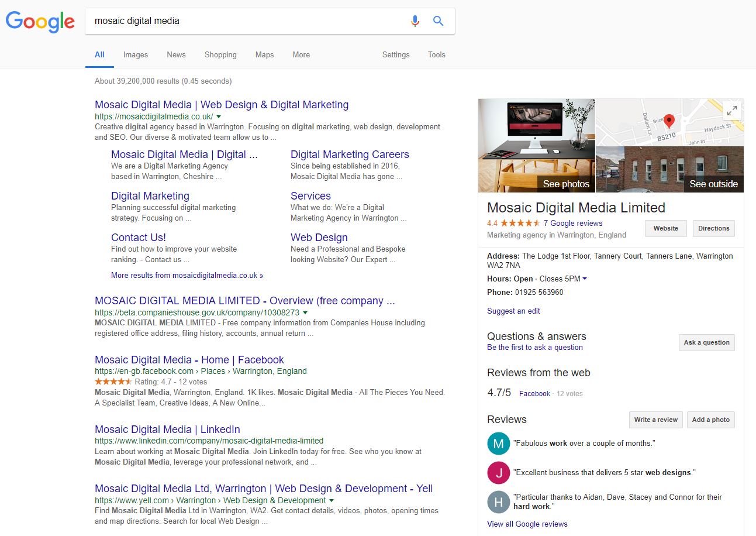
Task: Open 'Mosaic Digital Media | LinkedIn' result
Action: (x=167, y=430)
